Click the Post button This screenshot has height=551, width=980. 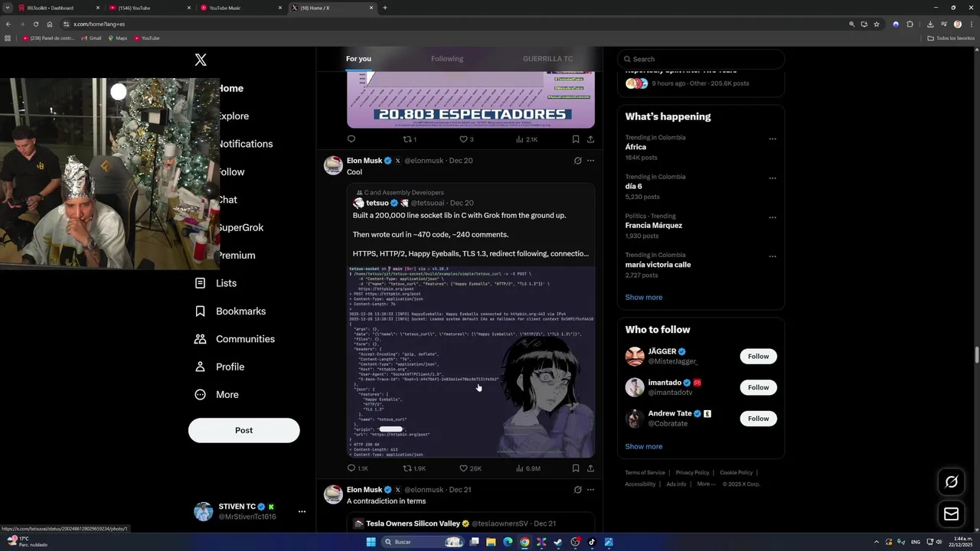(244, 430)
